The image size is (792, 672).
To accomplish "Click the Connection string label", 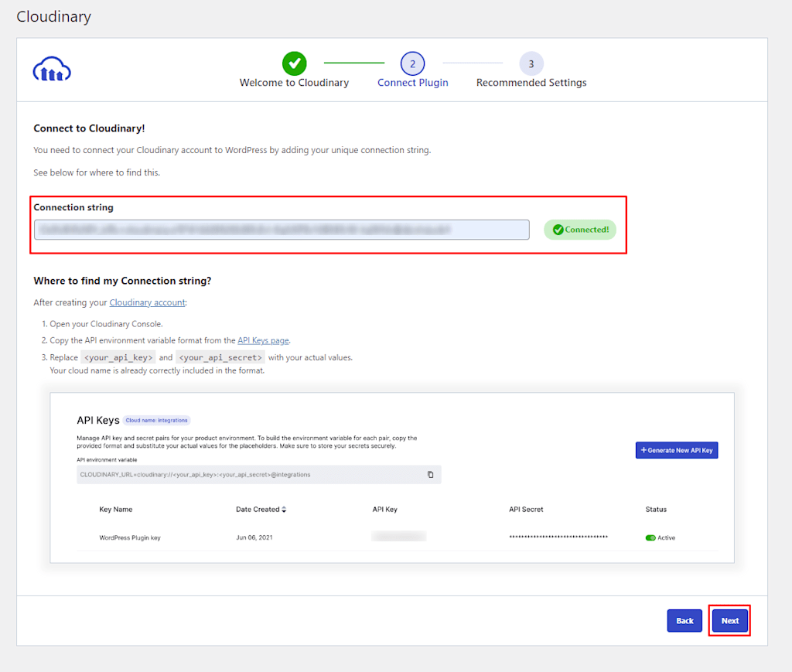I will [x=73, y=207].
